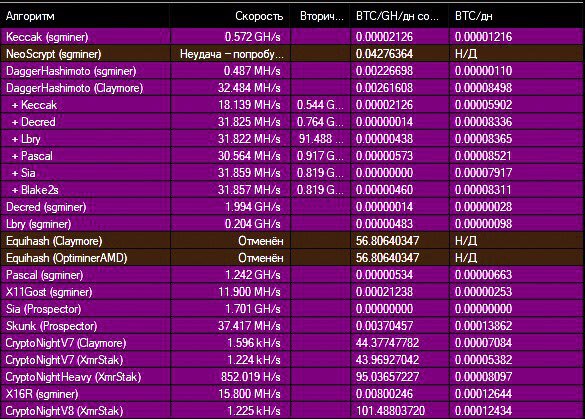This screenshot has height=419, width=585.
Task: Sort by the Скорость column header
Action: (230, 16)
